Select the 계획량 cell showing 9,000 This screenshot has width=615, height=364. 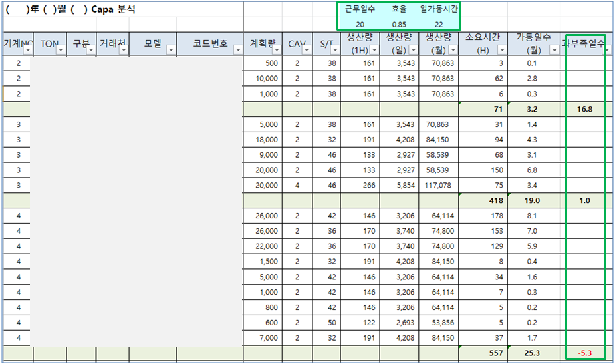(263, 155)
